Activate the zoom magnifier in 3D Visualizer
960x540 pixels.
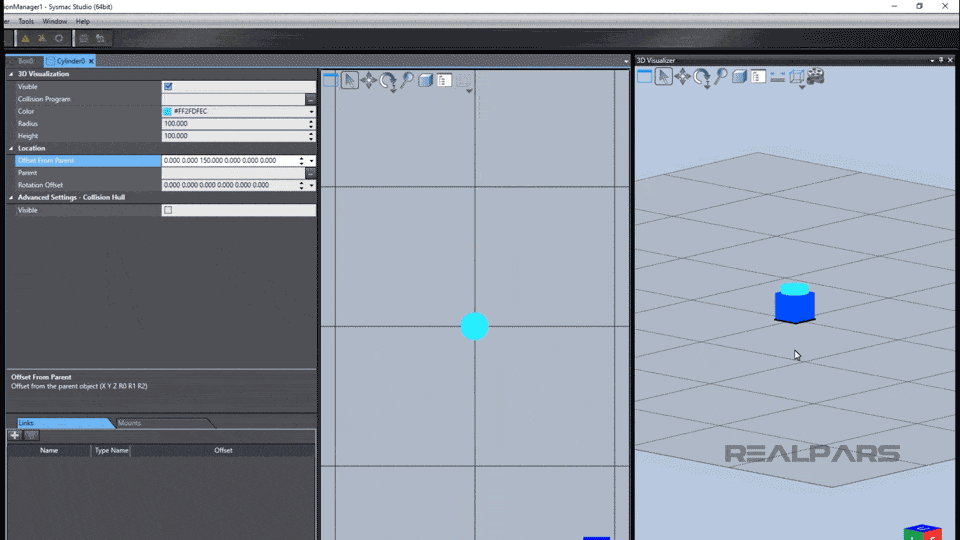[721, 77]
